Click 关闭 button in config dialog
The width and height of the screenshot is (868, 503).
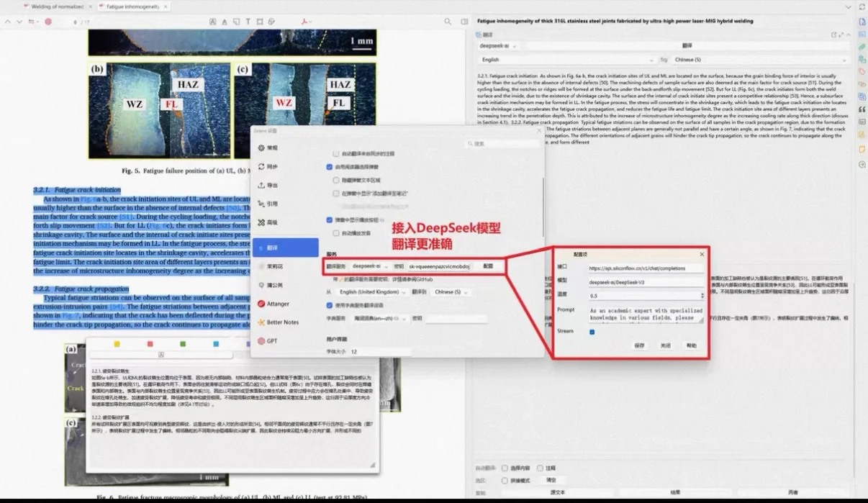(666, 345)
